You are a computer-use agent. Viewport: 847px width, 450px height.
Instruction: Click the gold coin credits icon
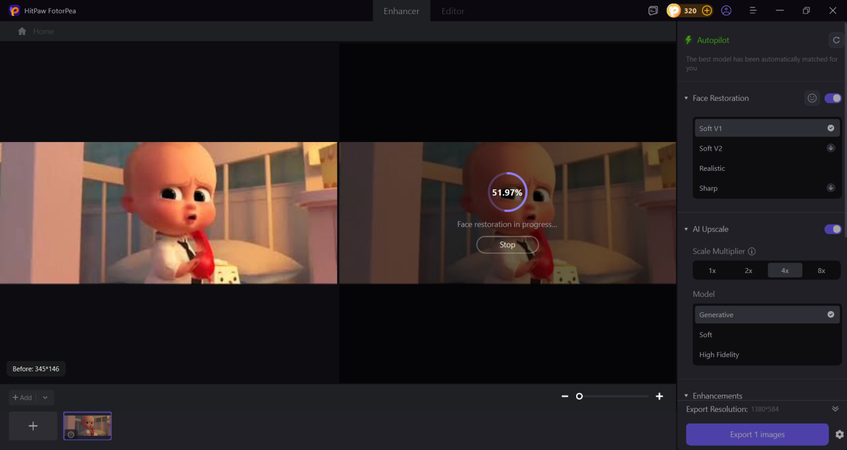tap(674, 11)
